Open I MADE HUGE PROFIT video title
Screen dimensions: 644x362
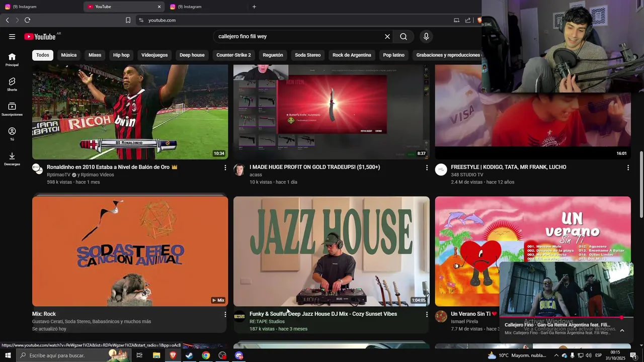point(315,167)
